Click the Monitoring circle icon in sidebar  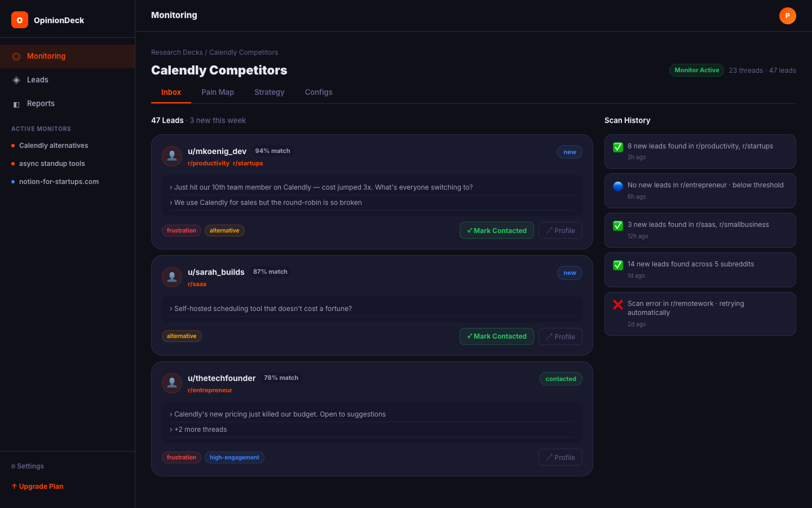[x=16, y=56]
